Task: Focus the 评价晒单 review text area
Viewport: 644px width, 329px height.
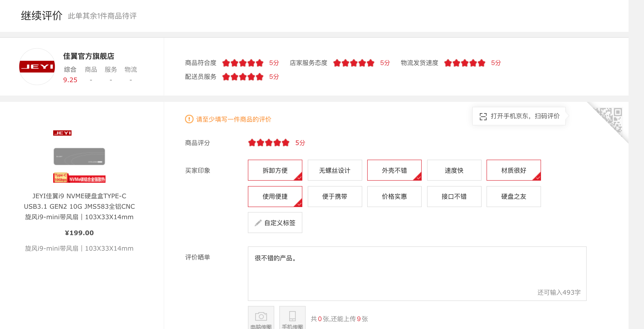Action: click(x=417, y=273)
